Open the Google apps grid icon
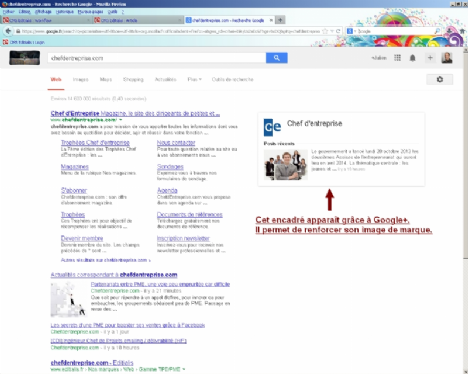 tap(397, 58)
